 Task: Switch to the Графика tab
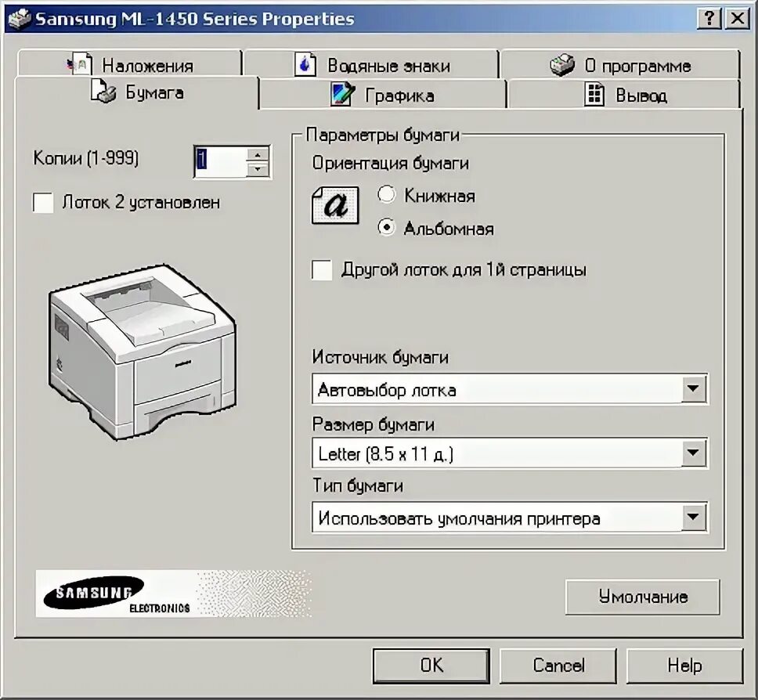pyautogui.click(x=382, y=95)
